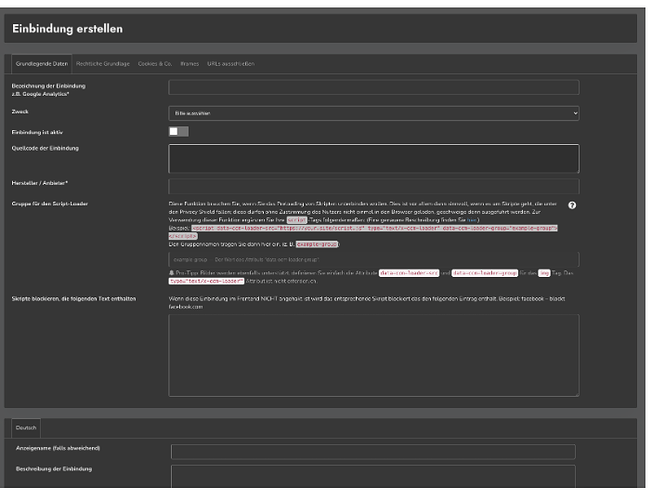Click the 'Skripte blockieren' label text
The height and width of the screenshot is (500, 665).
[74, 299]
